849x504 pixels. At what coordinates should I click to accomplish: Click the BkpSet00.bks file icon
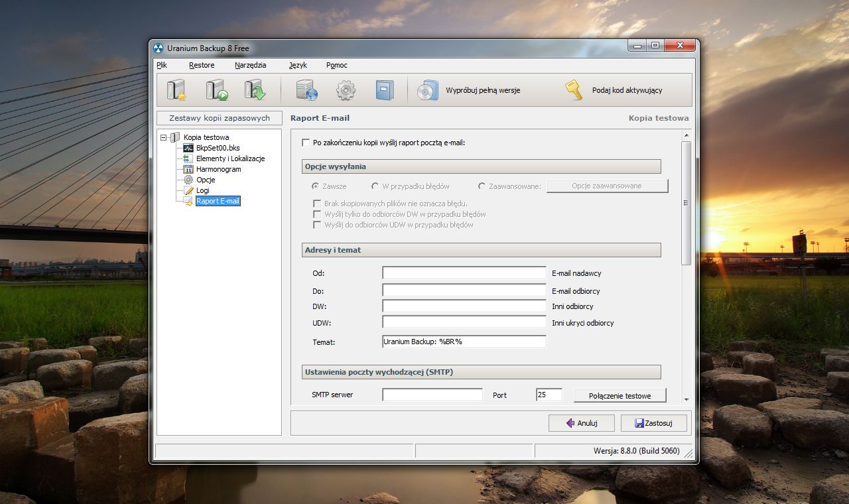tap(188, 148)
